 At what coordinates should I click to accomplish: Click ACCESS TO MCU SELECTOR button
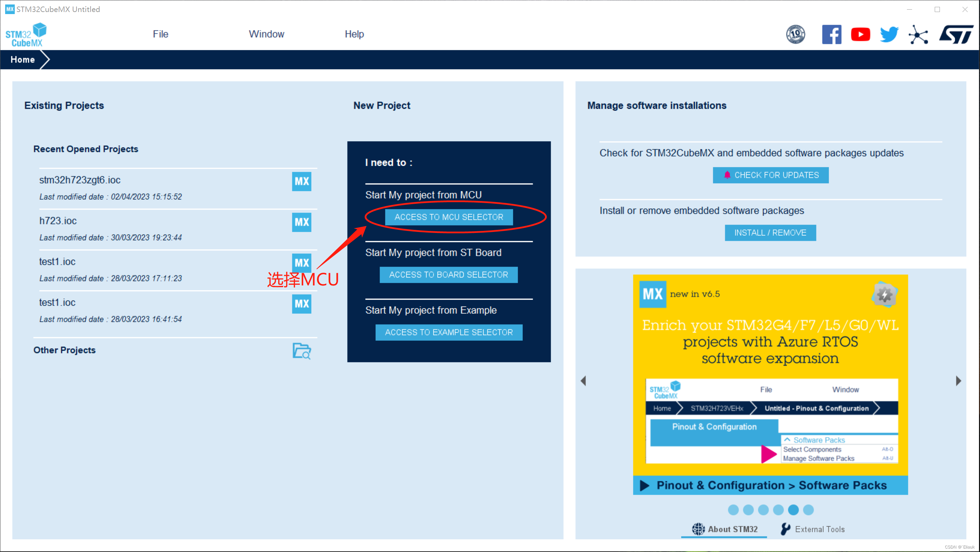[449, 217]
